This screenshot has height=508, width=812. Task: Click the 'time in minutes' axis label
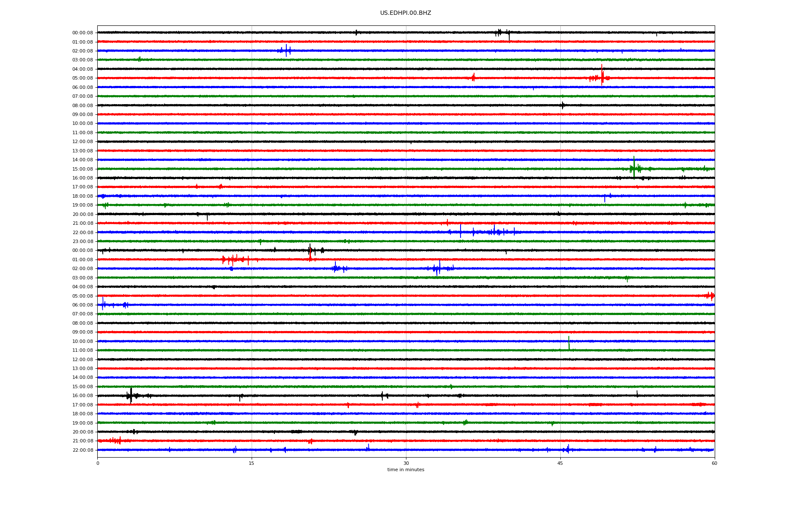[405, 469]
